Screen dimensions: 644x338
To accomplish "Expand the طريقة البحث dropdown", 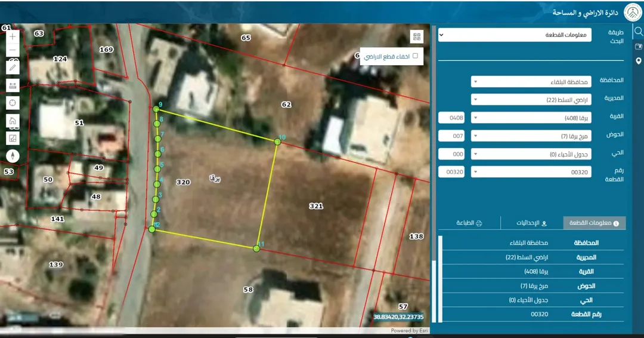I will tap(515, 35).
